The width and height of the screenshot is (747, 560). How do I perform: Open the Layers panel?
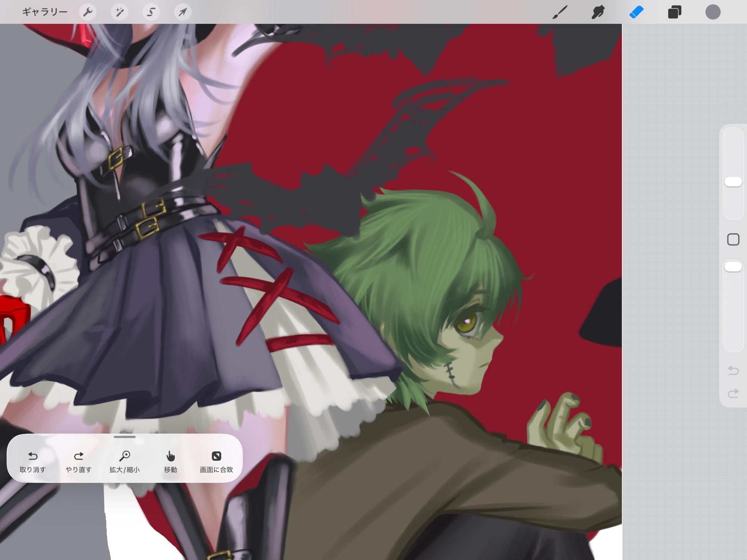(675, 12)
